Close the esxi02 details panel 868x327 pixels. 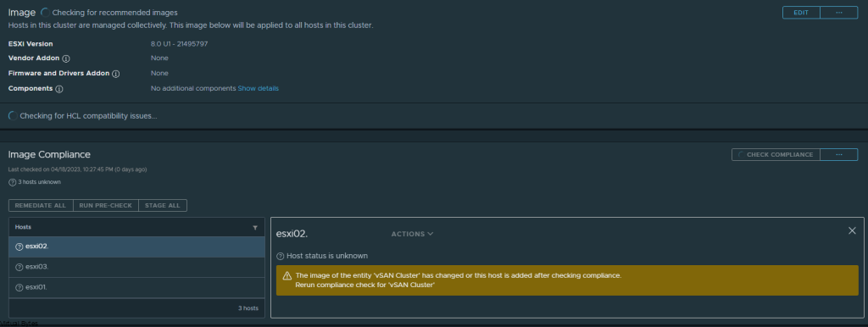click(852, 230)
